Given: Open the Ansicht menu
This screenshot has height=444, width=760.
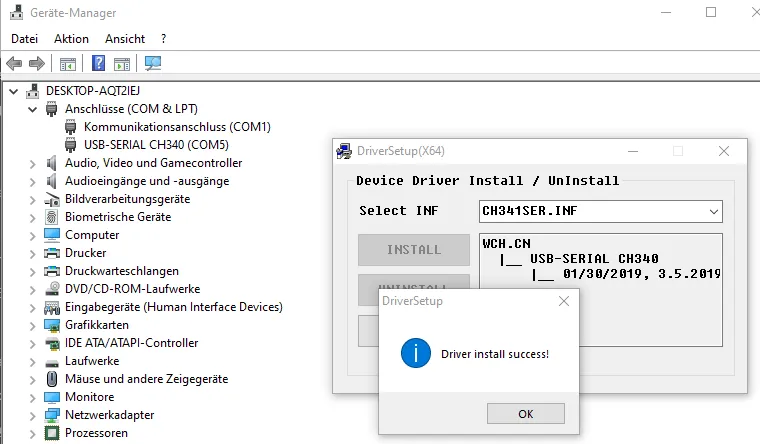Looking at the screenshot, I should [x=125, y=38].
